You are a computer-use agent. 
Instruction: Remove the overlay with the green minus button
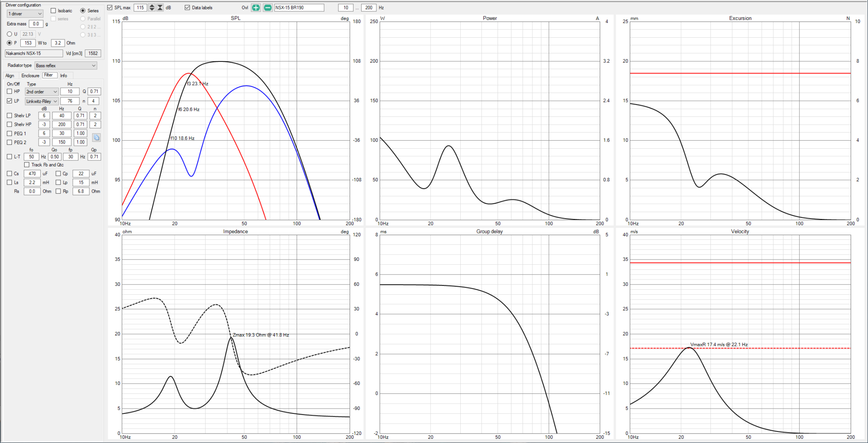268,8
